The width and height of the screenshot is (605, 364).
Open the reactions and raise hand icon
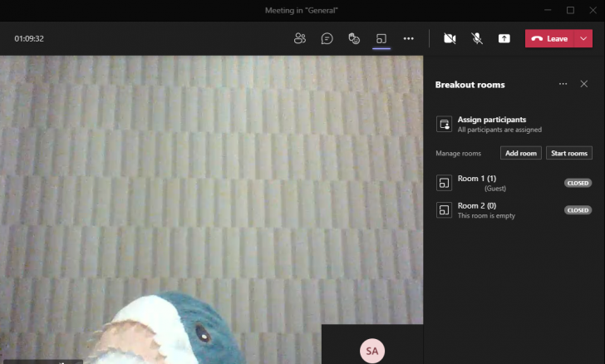tap(354, 38)
